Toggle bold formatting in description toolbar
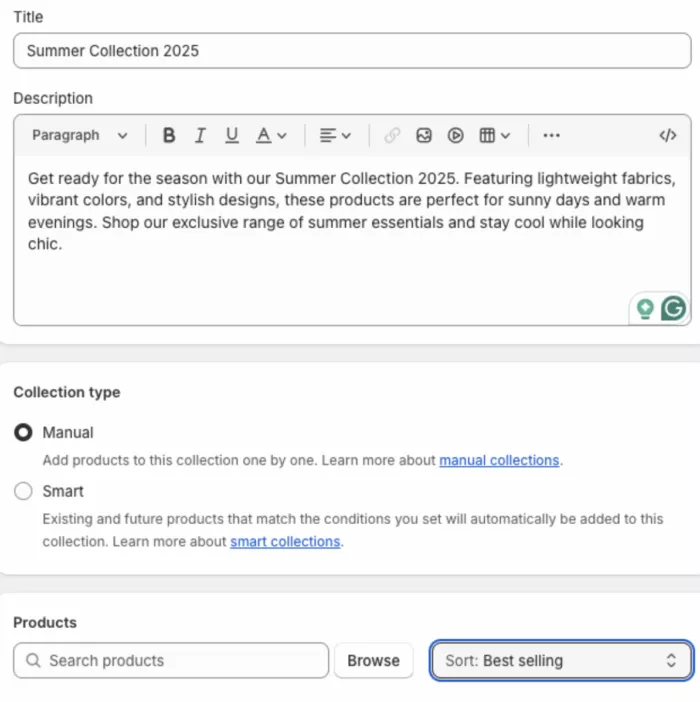700x702 pixels. (169, 135)
